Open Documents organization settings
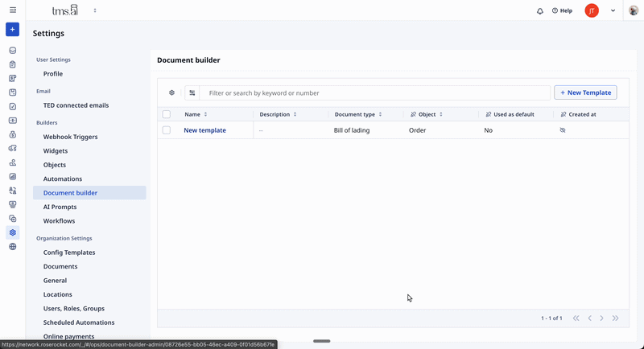The height and width of the screenshot is (349, 644). pos(60,266)
